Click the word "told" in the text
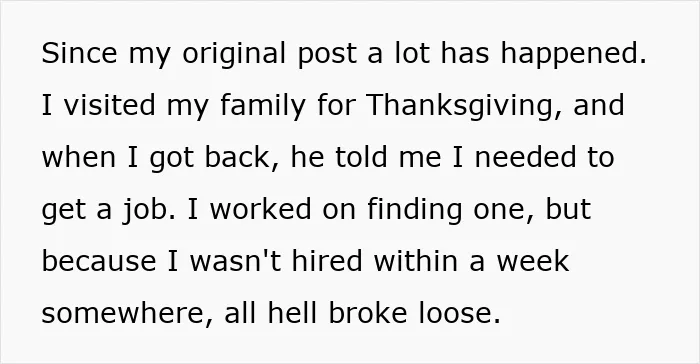 (x=361, y=157)
